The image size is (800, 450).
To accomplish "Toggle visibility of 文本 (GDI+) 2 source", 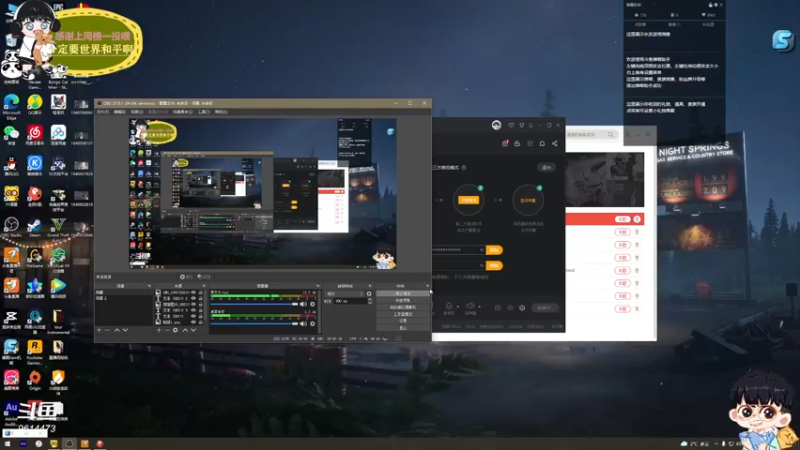I will point(193,298).
